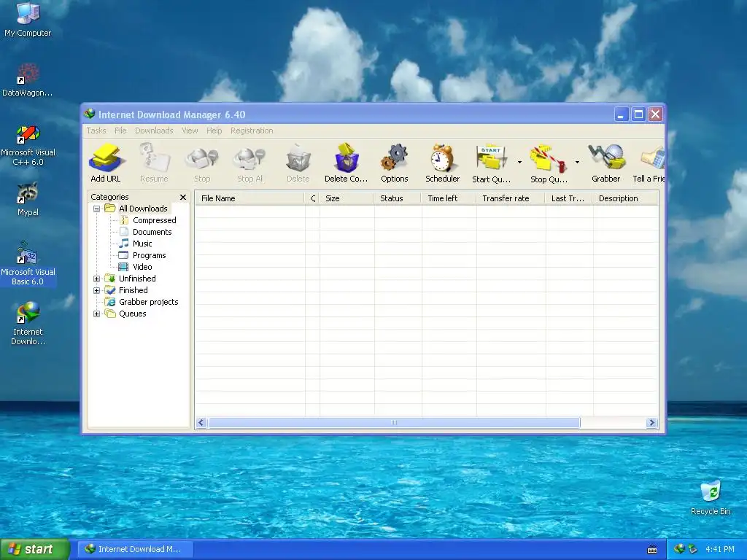Sort by Size column header
This screenshot has height=560, width=747.
[x=347, y=198]
